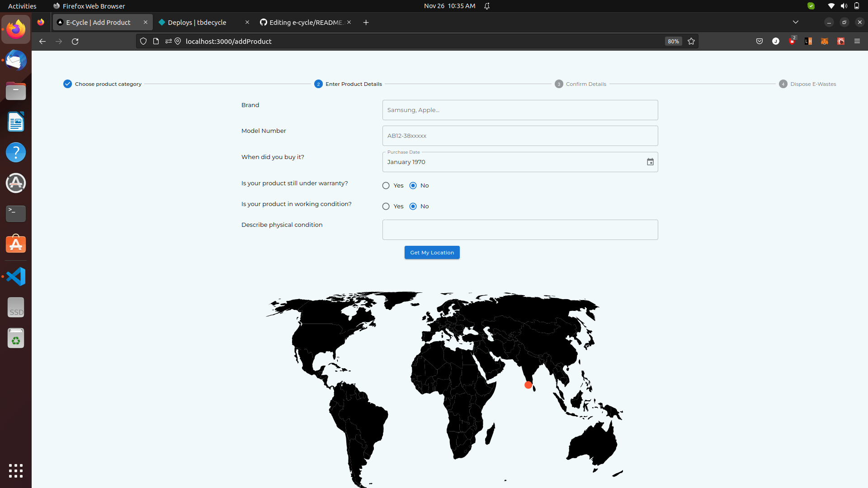Open the tracking protection shield icon
The image size is (868, 488).
[x=143, y=41]
